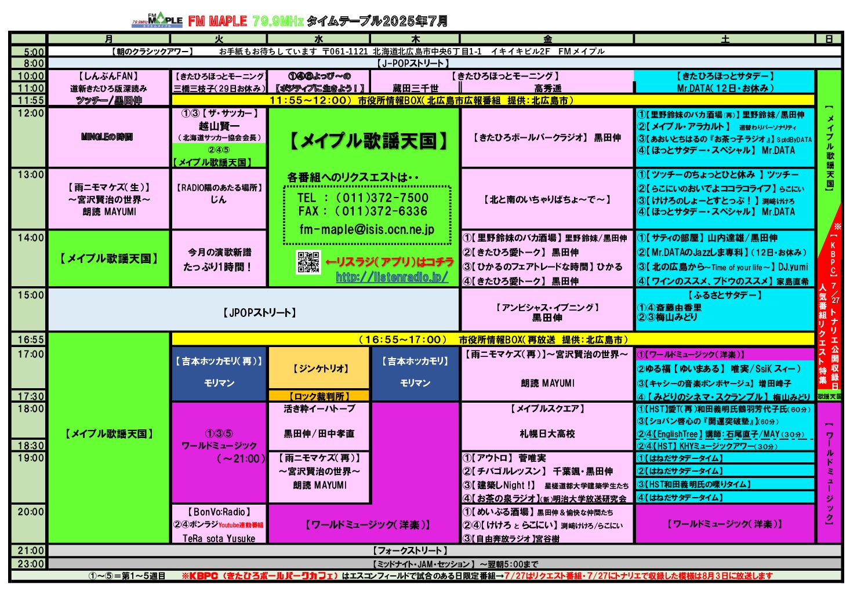Image resolution: width=868 pixels, height=613 pixels.
Task: Click the 水 column header
Action: click(318, 39)
